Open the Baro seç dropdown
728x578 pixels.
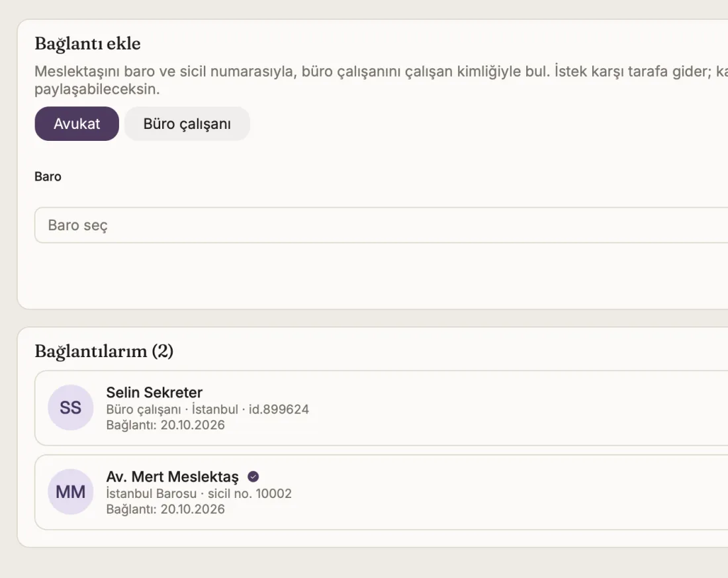point(381,225)
